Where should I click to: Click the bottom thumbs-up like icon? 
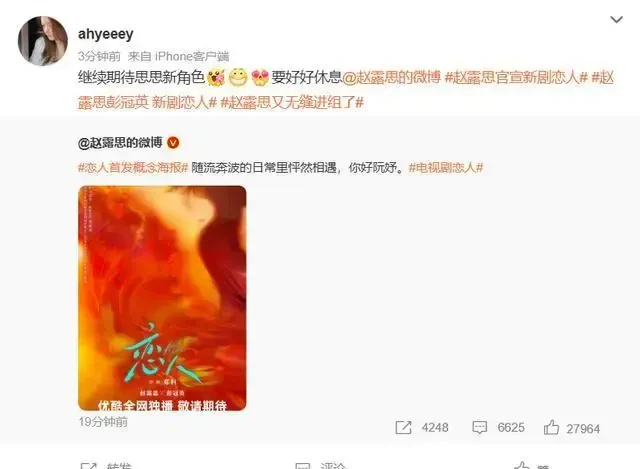coord(521,465)
